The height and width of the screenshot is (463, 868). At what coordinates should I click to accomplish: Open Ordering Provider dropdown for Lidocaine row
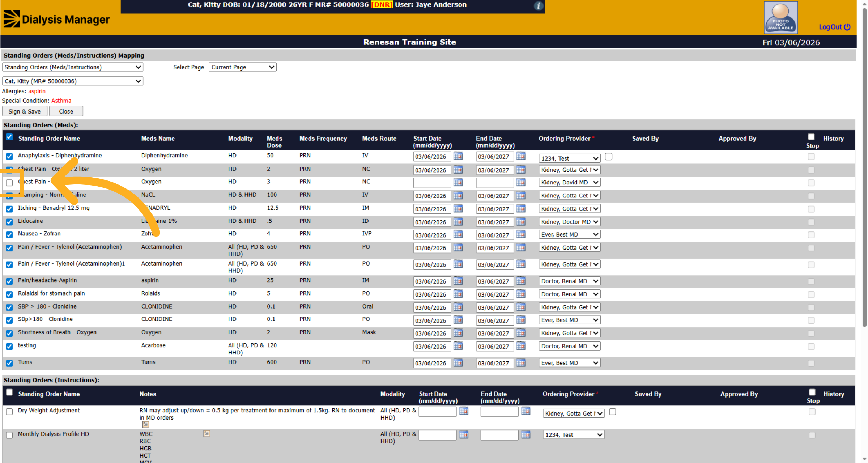click(x=570, y=222)
